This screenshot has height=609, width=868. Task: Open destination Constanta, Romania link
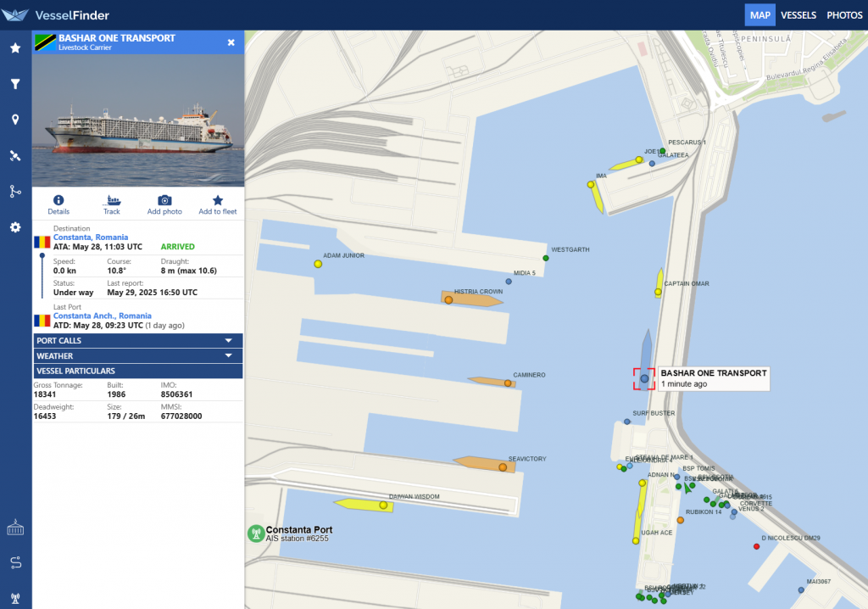[x=90, y=237]
